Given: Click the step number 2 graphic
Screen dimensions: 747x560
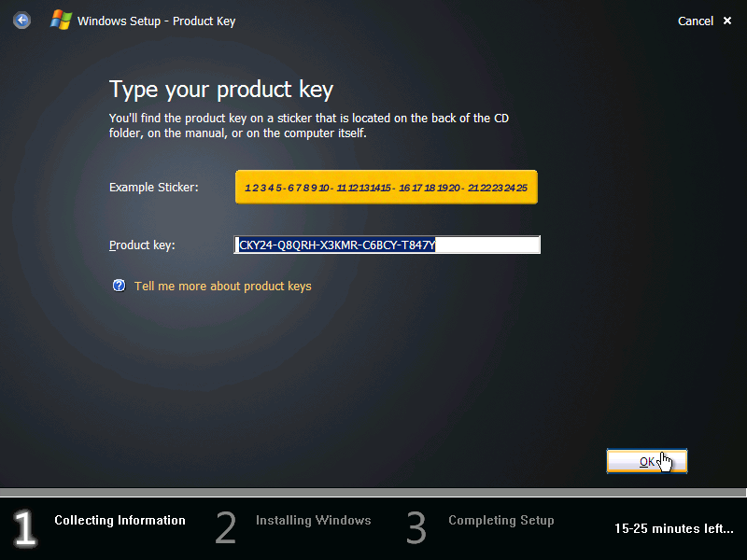Looking at the screenshot, I should coord(225,527).
